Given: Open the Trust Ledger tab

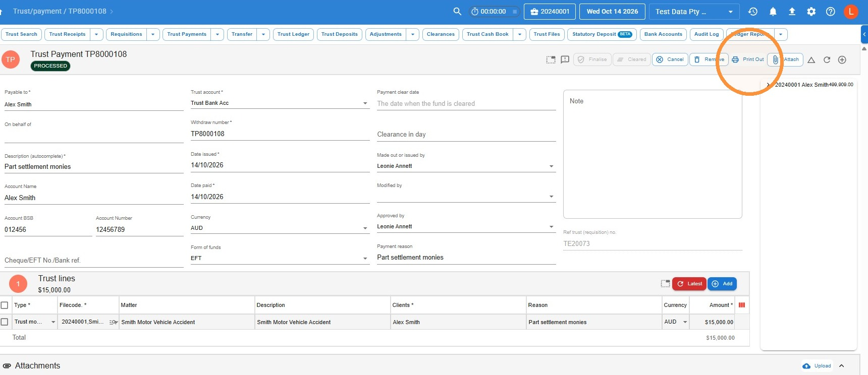Looking at the screenshot, I should point(293,34).
